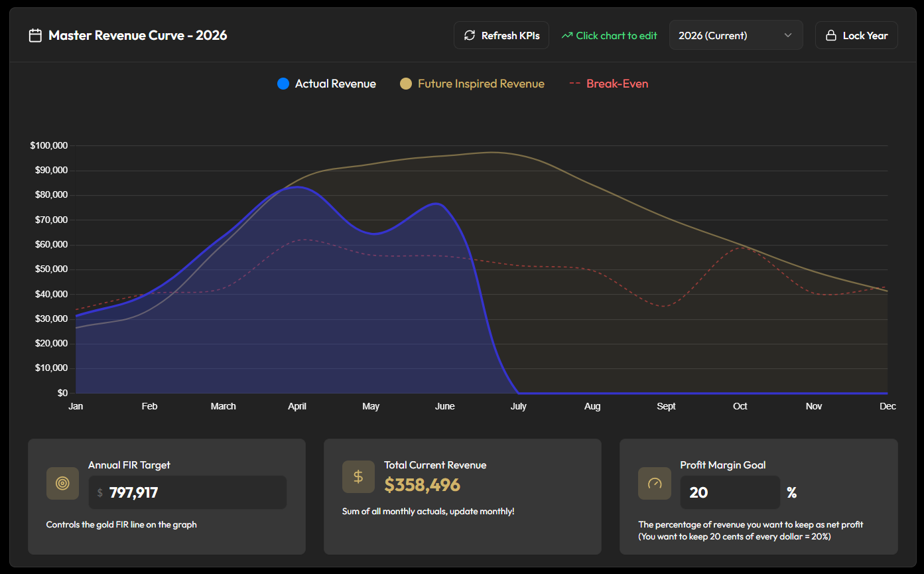Image resolution: width=924 pixels, height=574 pixels.
Task: Open the 2026 (Current) year dropdown
Action: (x=736, y=35)
